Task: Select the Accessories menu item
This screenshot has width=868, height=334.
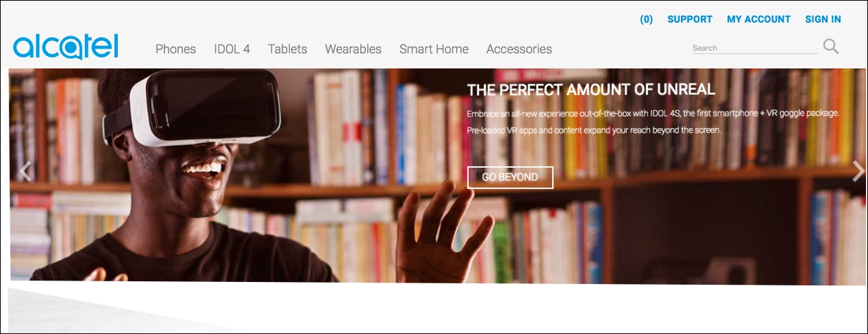Action: [519, 49]
